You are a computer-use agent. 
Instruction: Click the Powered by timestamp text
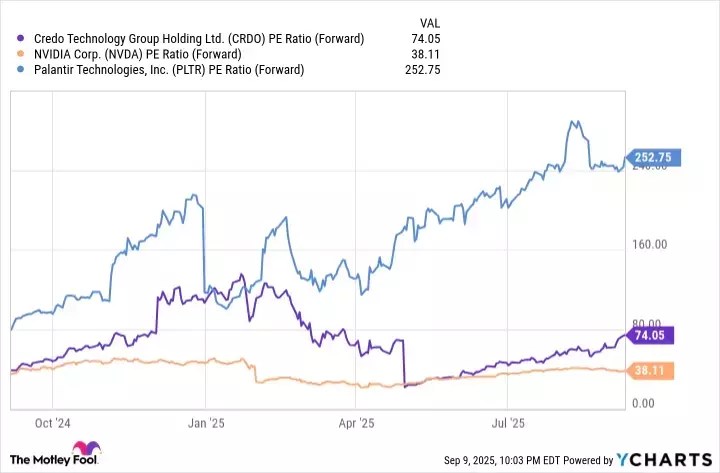529,460
